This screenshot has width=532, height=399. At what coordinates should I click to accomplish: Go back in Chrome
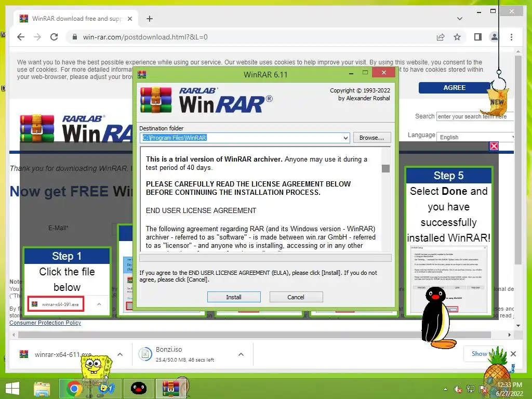click(x=21, y=37)
